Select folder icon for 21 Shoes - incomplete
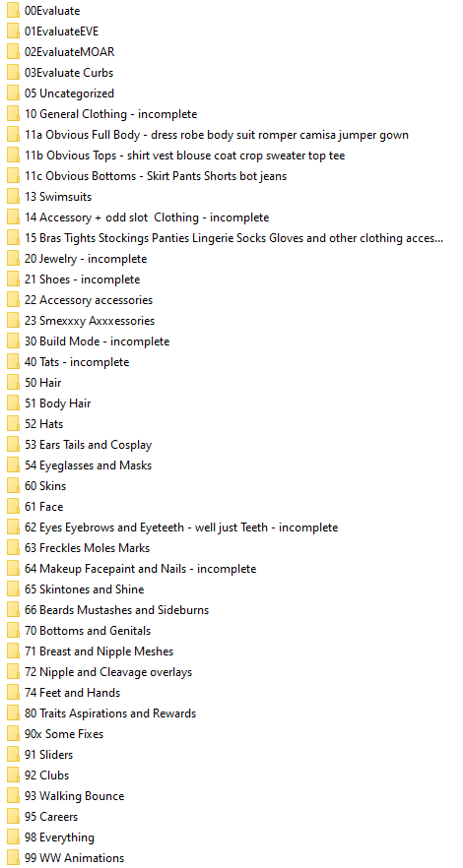Image resolution: width=463 pixels, height=868 pixels. (x=13, y=279)
